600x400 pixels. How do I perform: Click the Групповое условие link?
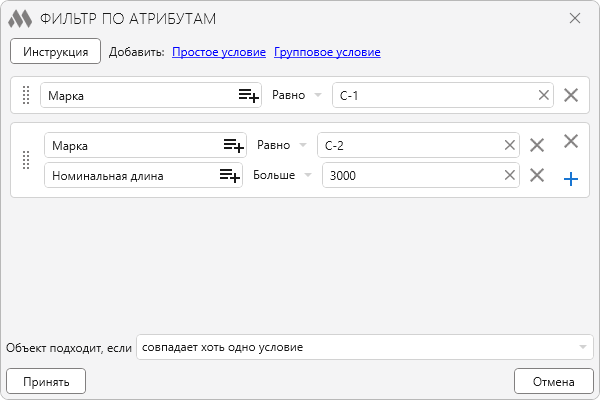pos(327,51)
